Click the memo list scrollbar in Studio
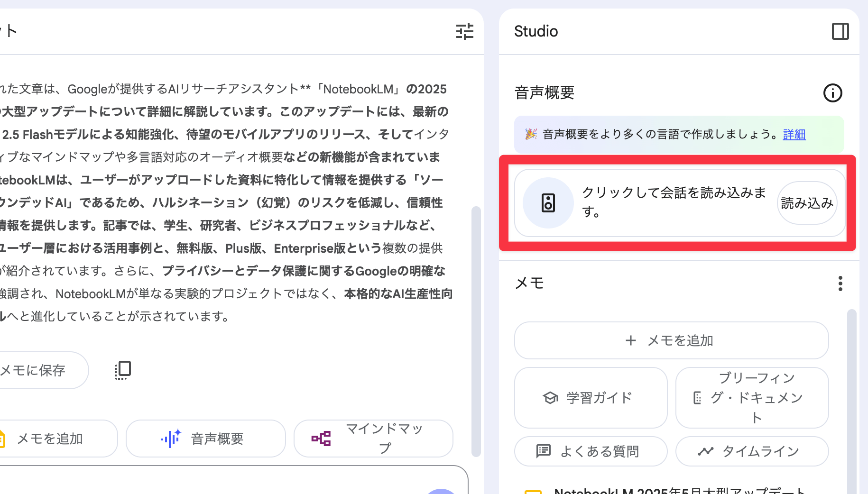 (851, 403)
